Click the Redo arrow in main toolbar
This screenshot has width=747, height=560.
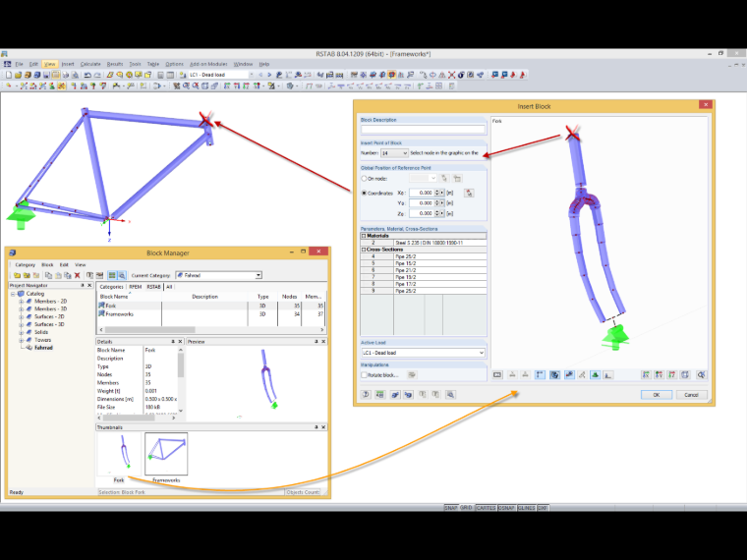pyautogui.click(x=97, y=75)
